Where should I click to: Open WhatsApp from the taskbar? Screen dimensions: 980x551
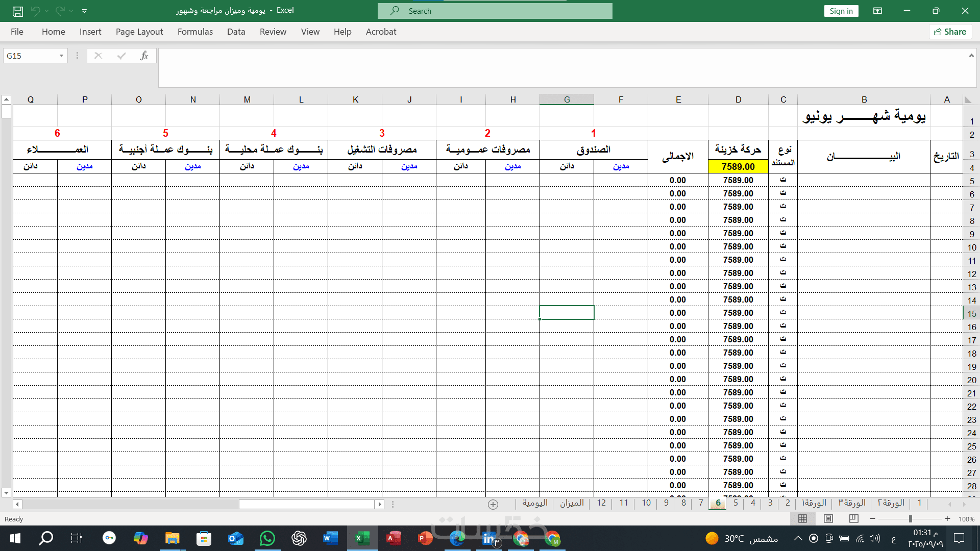tap(267, 538)
